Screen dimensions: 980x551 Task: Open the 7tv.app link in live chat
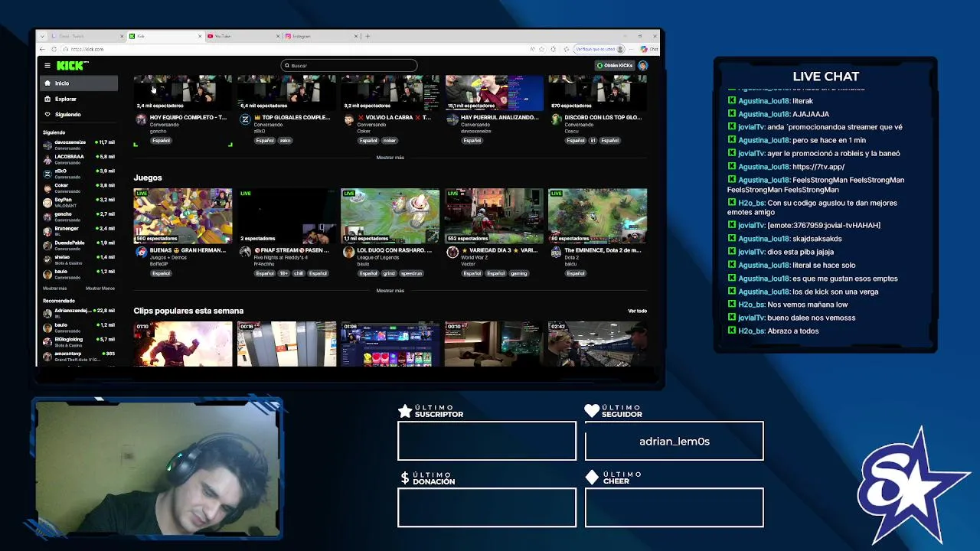818,167
